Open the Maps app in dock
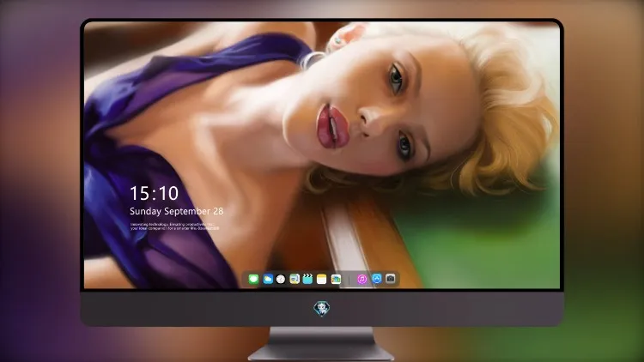The height and width of the screenshot is (362, 644). pos(295,279)
